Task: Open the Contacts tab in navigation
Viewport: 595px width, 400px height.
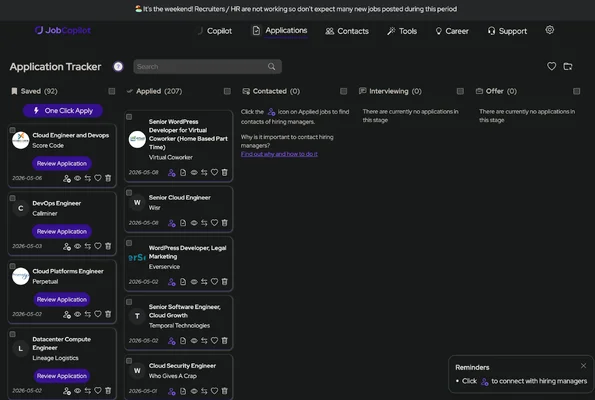Action: (347, 31)
